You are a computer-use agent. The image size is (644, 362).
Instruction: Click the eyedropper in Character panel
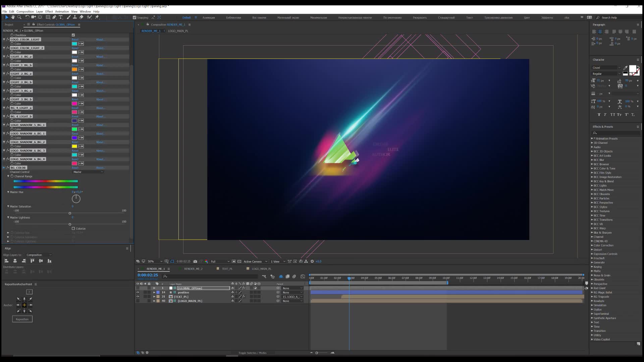625,68
